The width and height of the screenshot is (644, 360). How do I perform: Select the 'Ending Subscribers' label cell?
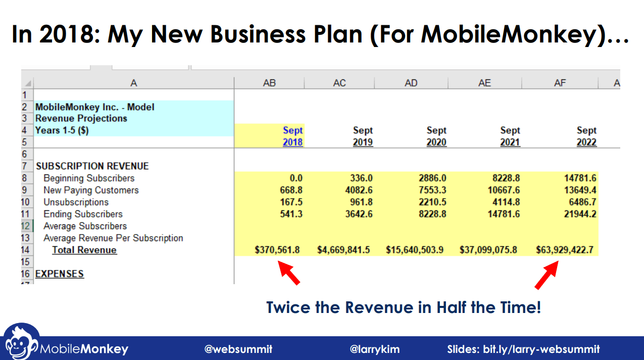point(134,214)
